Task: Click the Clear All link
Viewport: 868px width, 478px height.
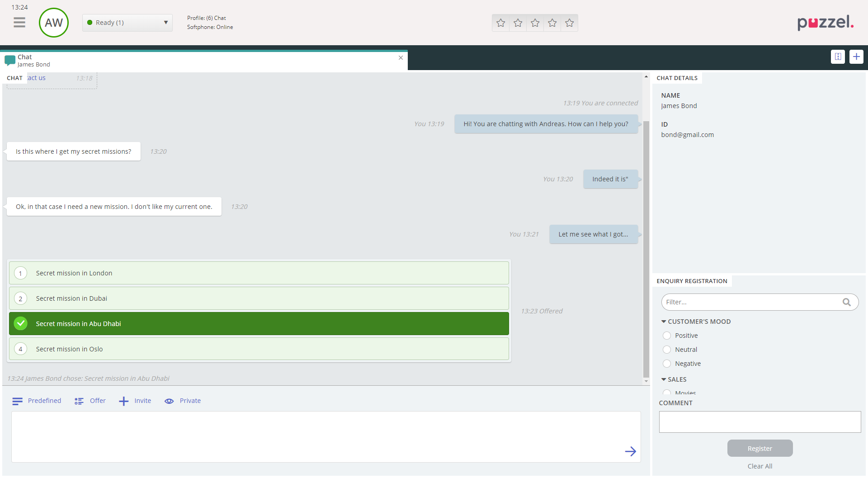Action: coord(759,466)
